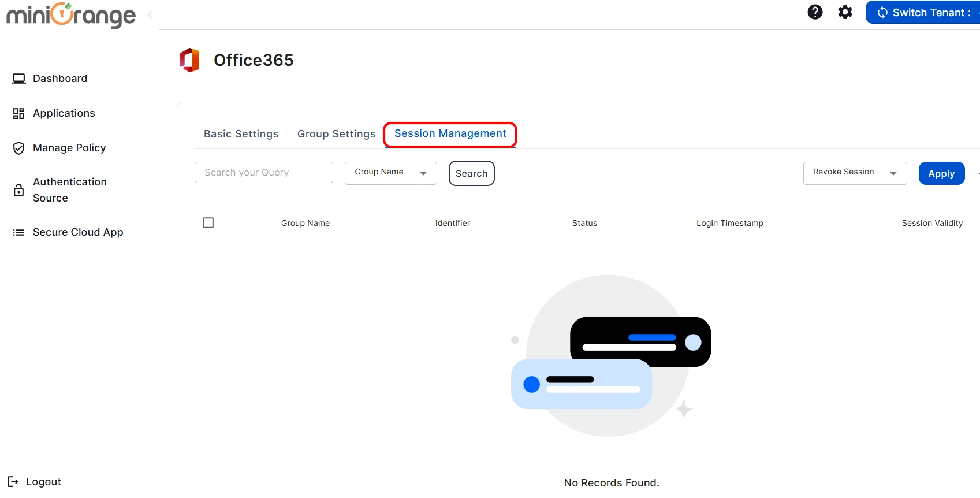Screen dimensions: 980x498
Task: Open the Group Name filter dropdown
Action: click(391, 173)
